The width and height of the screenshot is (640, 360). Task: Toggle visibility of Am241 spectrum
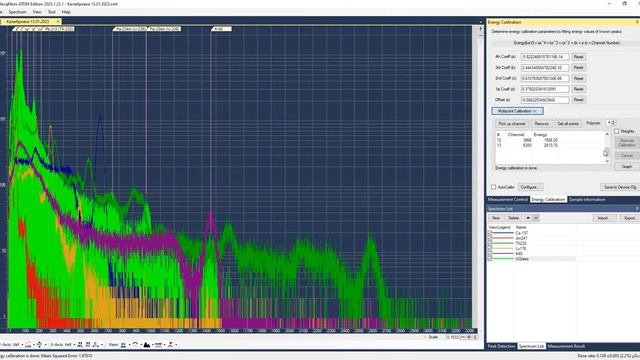(x=490, y=238)
